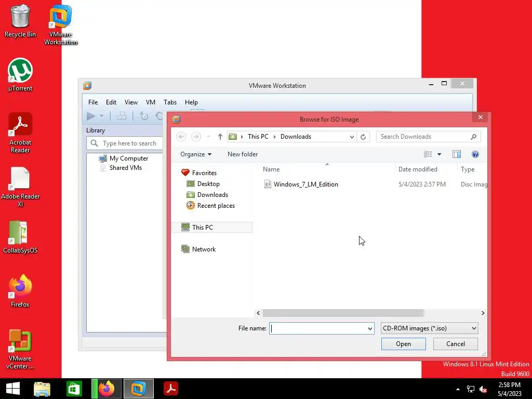
Task: Click the horizontal scrollbar thumb in file list
Action: click(343, 313)
